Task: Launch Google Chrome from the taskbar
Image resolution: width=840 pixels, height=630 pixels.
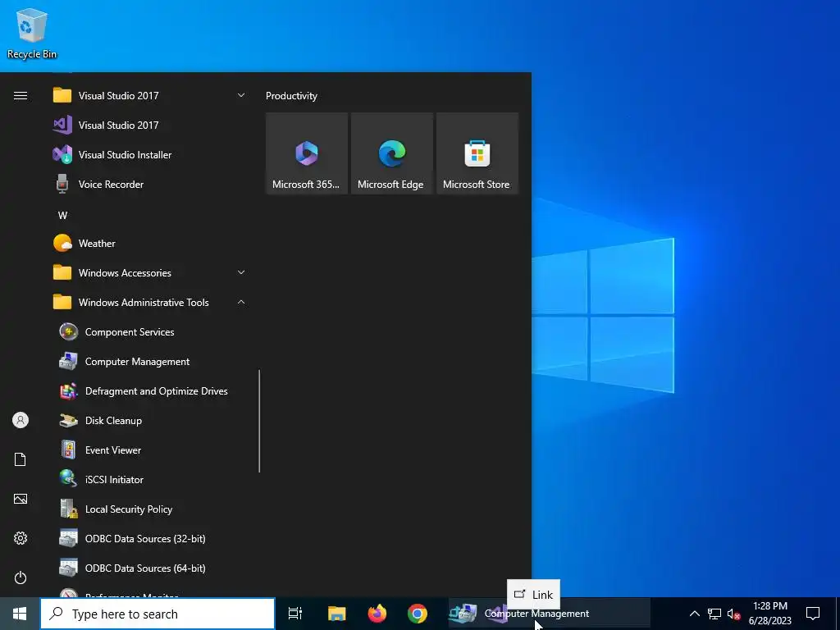Action: (x=418, y=614)
